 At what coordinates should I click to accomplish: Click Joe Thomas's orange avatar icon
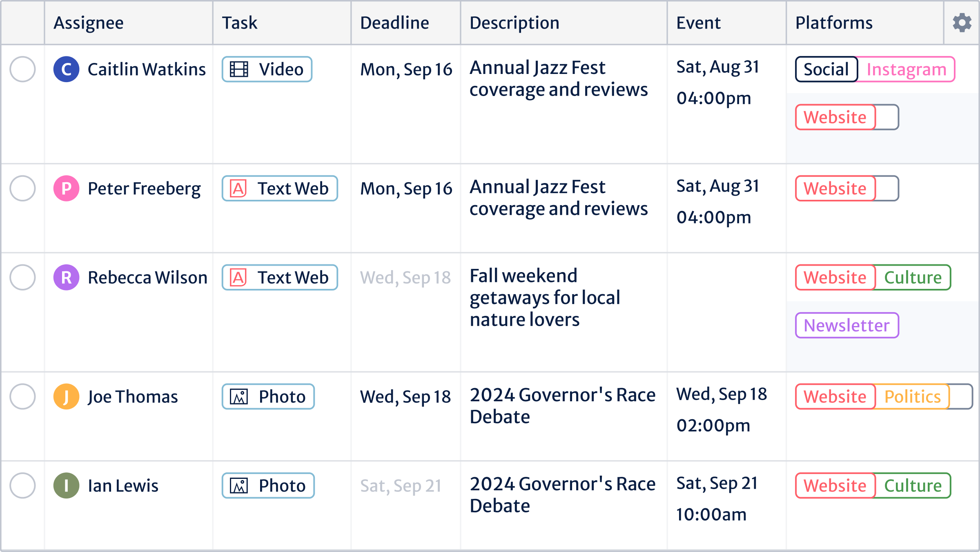point(66,396)
